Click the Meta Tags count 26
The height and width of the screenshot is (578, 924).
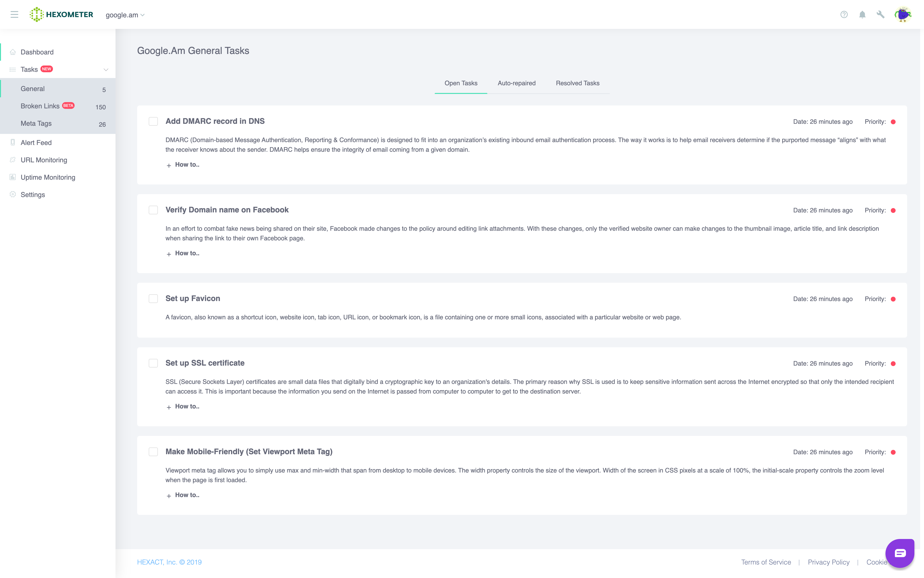click(102, 124)
